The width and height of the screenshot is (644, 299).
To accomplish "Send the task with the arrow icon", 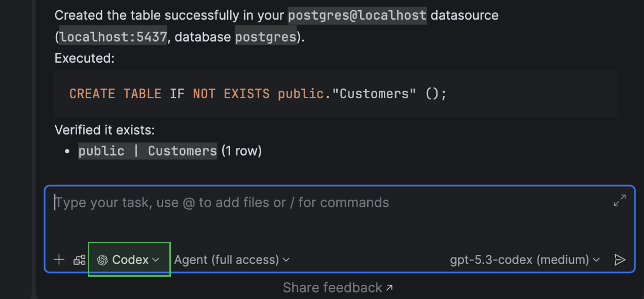I will click(x=619, y=260).
